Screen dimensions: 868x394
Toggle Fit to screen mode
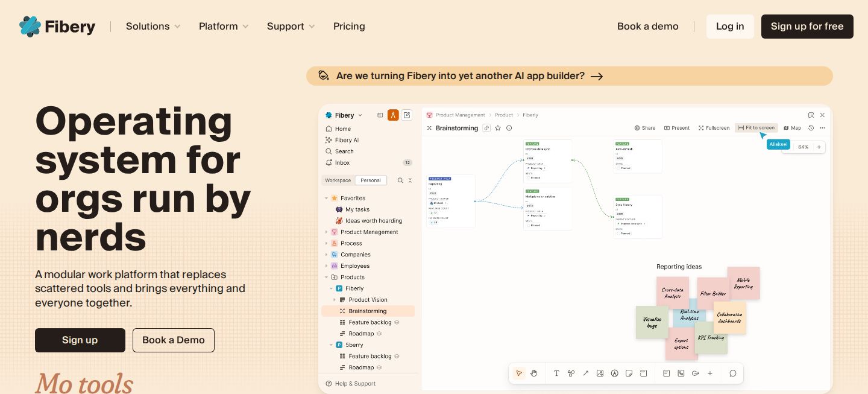[x=756, y=128]
